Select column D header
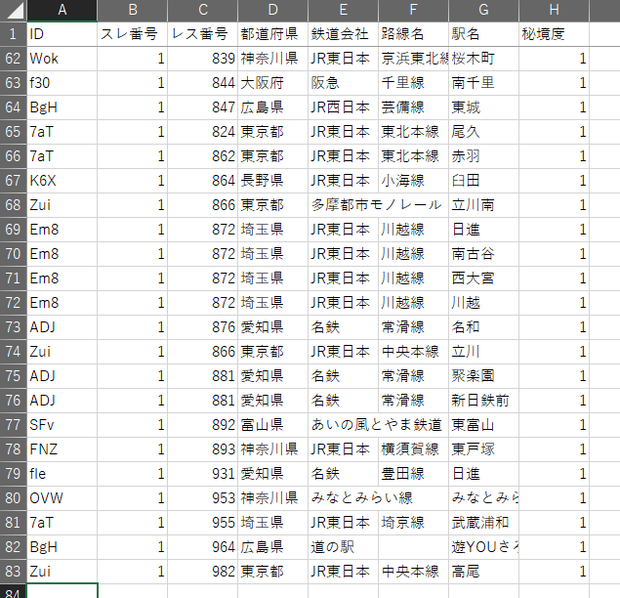This screenshot has height=598, width=620. coord(273,10)
